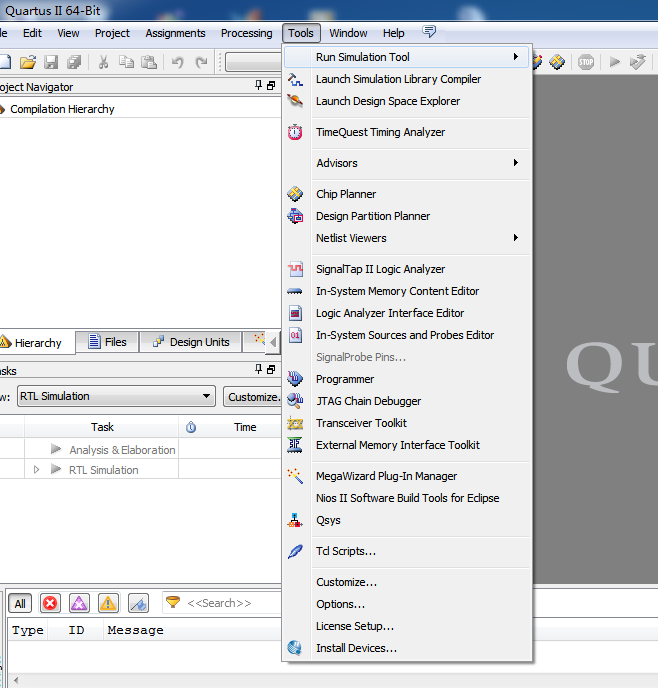Click the Paste clipboard toolbar icon
The width and height of the screenshot is (658, 688).
pyautogui.click(x=149, y=62)
